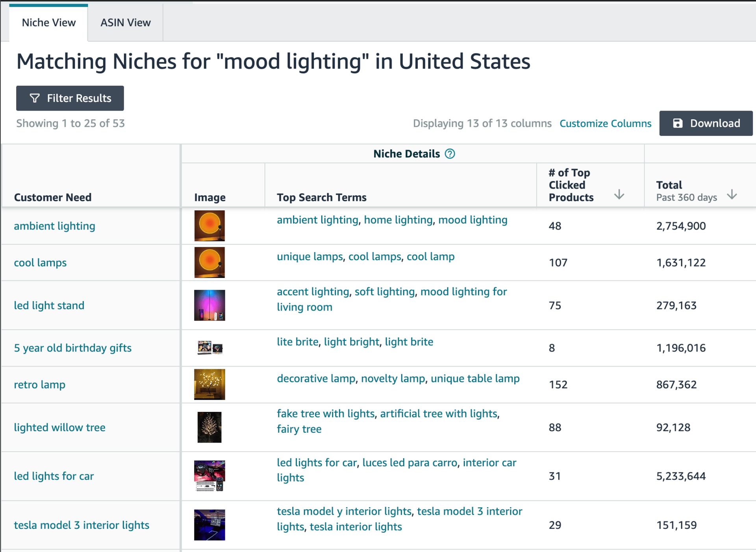Select the mood lighting search term

pos(473,220)
